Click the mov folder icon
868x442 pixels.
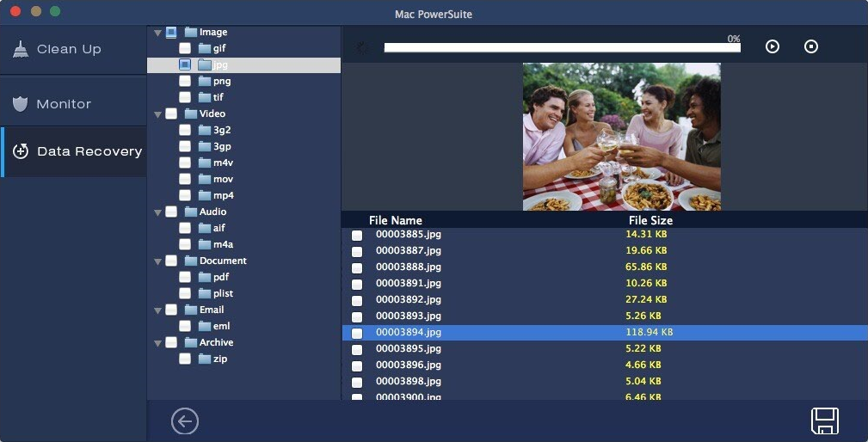205,179
